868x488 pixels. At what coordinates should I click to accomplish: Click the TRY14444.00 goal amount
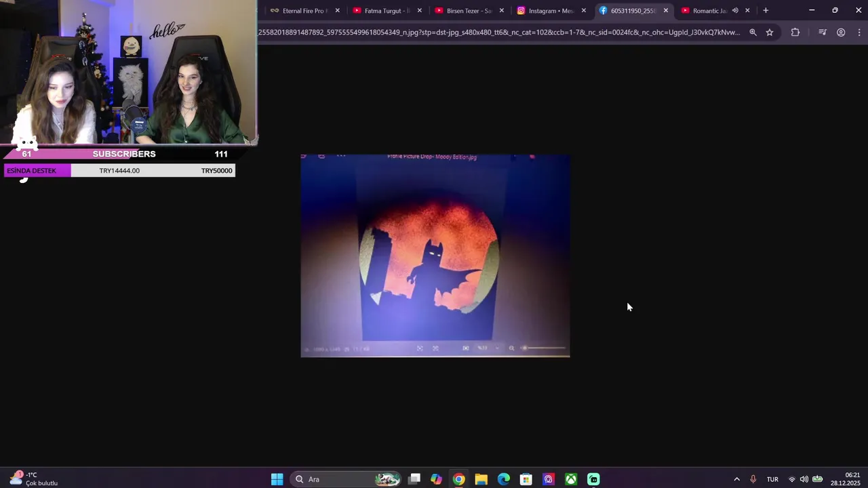119,171
